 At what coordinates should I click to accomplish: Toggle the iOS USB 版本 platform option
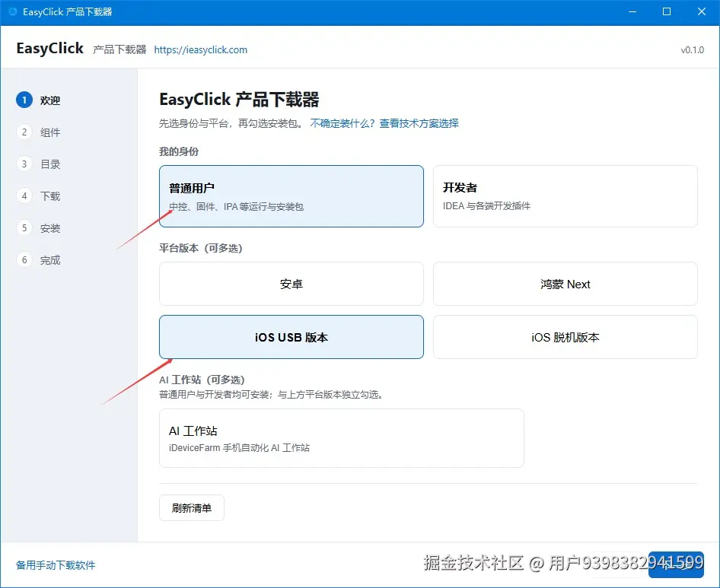(x=292, y=337)
